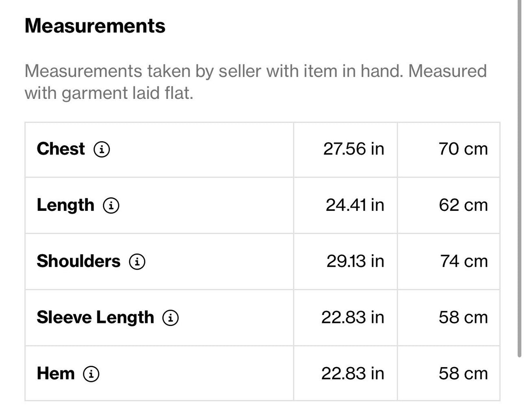Select the Hem row label
The image size is (525, 420).
(56, 374)
